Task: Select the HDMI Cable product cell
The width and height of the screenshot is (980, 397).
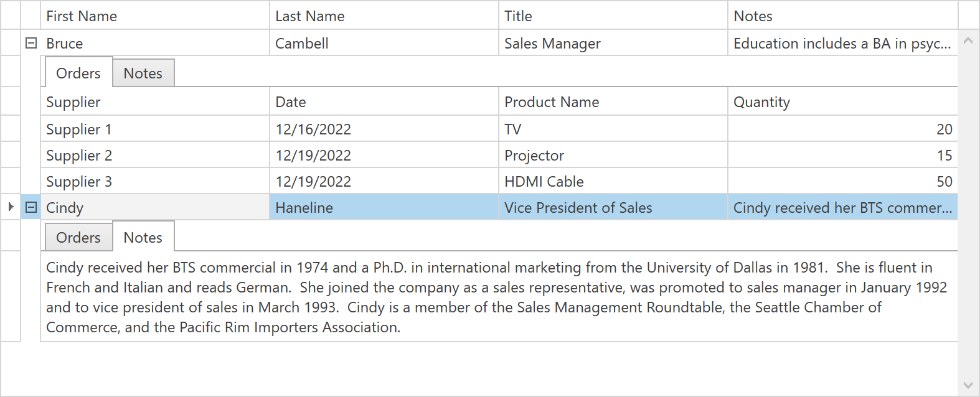Action: 613,182
